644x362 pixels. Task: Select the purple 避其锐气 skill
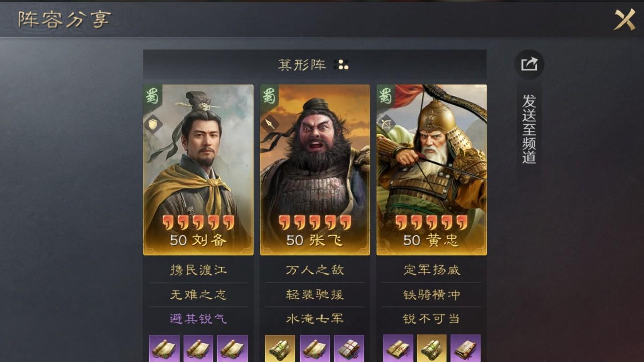pos(198,319)
